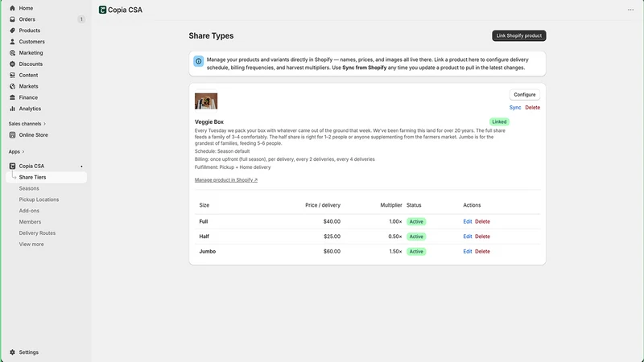Click the Active badge in Full row

click(416, 222)
